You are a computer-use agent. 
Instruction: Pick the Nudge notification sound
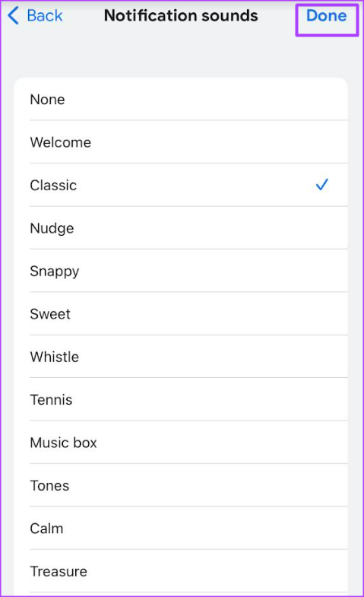181,228
